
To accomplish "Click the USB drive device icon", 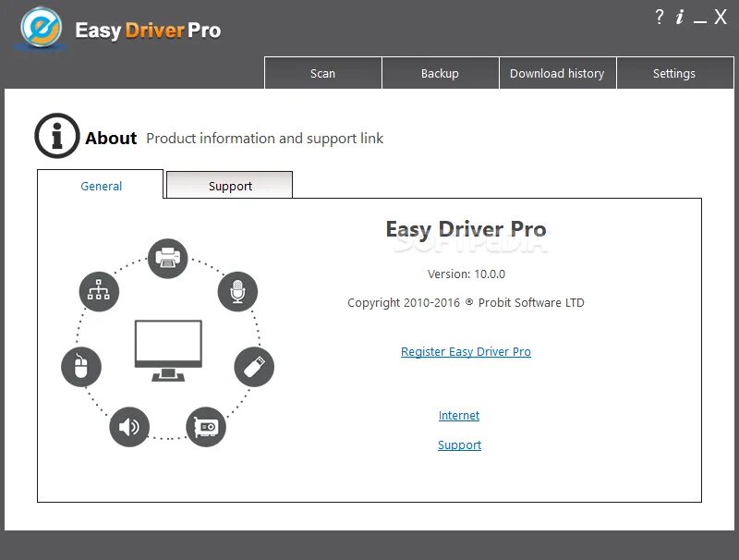I will (254, 366).
